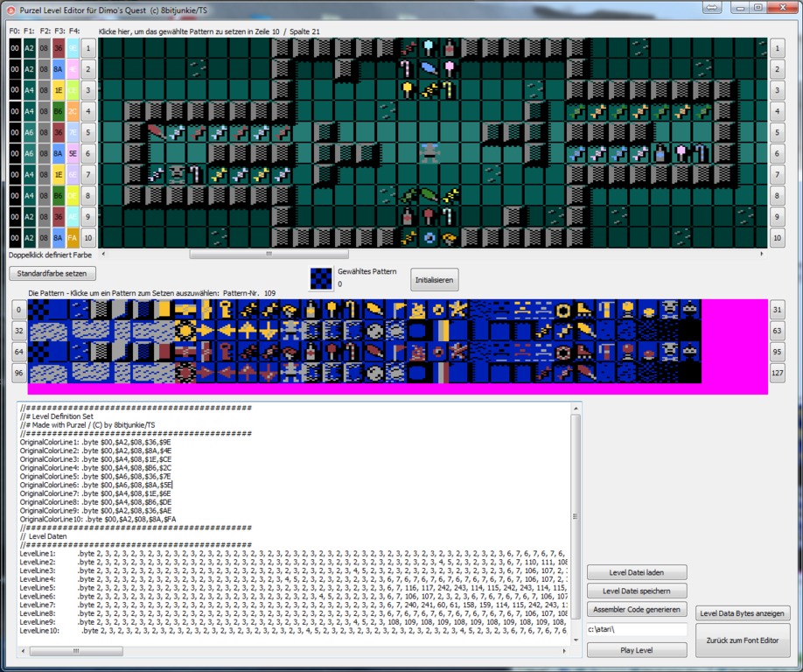The height and width of the screenshot is (672, 803).
Task: Click the grey robot sprite in the level map
Action: (429, 153)
